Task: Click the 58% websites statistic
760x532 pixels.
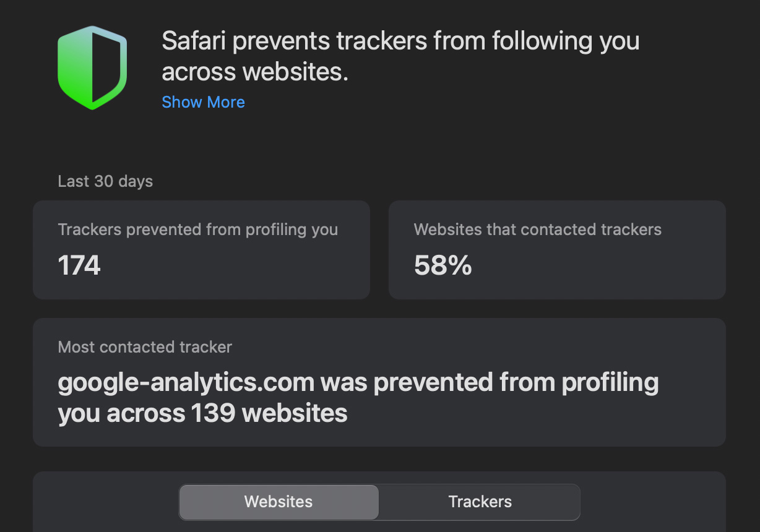Action: click(x=443, y=265)
